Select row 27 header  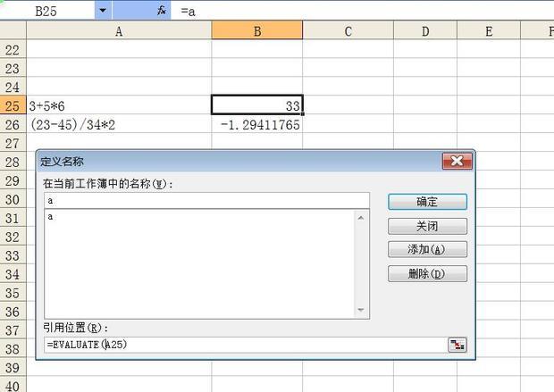click(x=13, y=143)
